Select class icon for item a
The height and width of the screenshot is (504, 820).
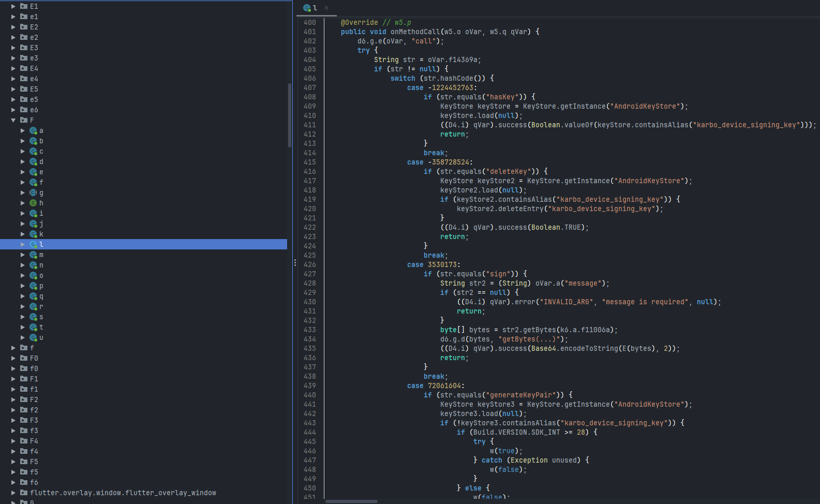pyautogui.click(x=33, y=130)
